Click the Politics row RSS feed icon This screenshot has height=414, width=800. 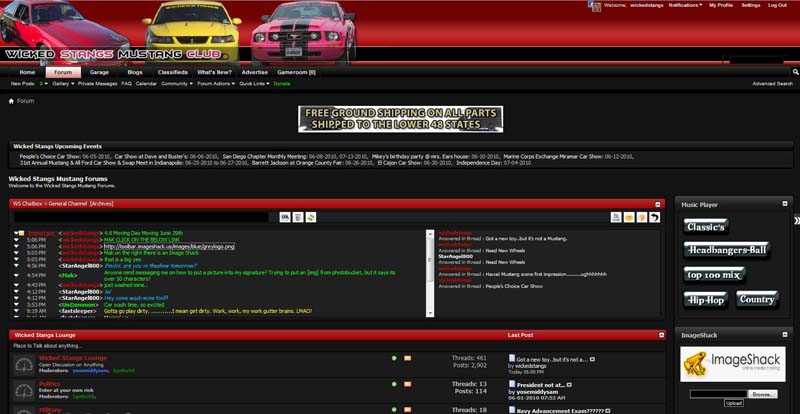[408, 384]
